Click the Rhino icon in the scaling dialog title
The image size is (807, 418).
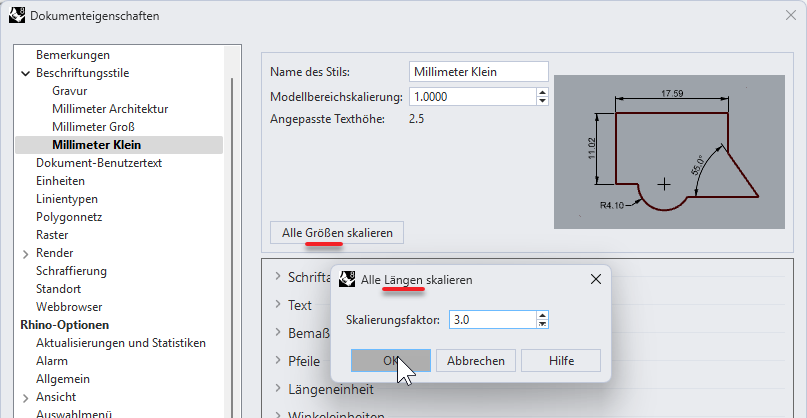(x=347, y=280)
